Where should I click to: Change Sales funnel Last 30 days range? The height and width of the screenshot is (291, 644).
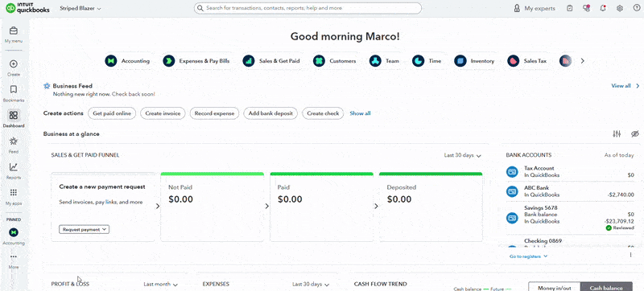pyautogui.click(x=462, y=155)
